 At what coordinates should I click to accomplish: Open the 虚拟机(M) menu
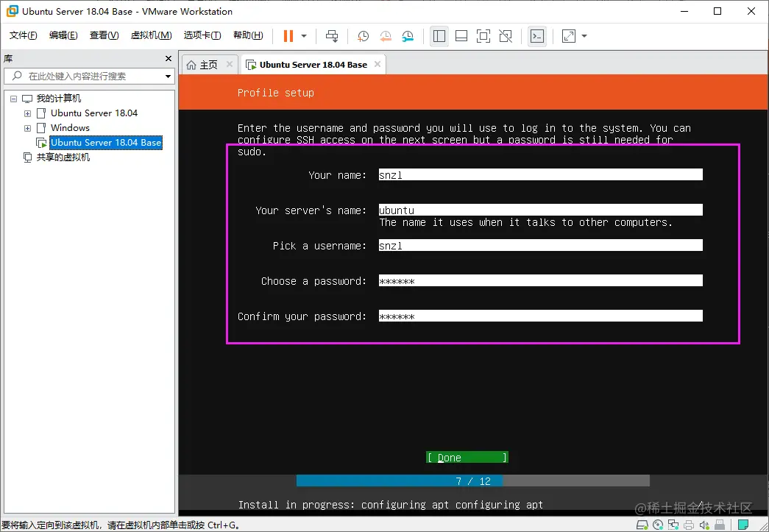coord(151,35)
